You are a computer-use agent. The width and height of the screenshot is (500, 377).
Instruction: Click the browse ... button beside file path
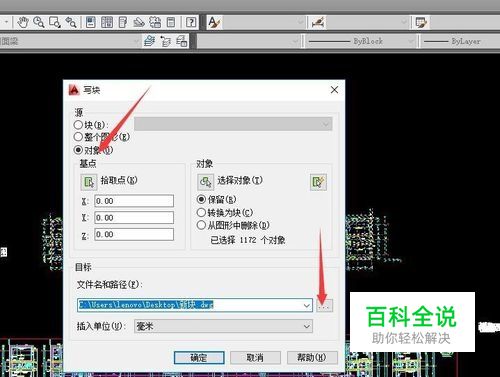pyautogui.click(x=324, y=305)
